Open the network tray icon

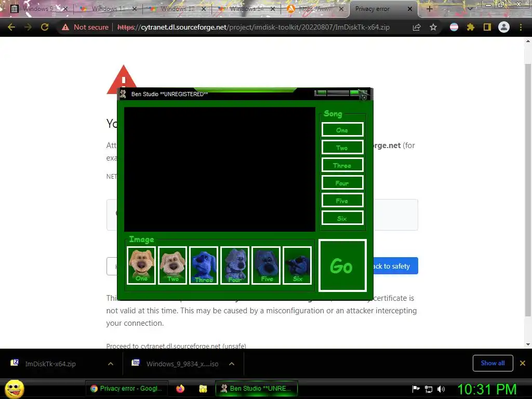tap(429, 389)
